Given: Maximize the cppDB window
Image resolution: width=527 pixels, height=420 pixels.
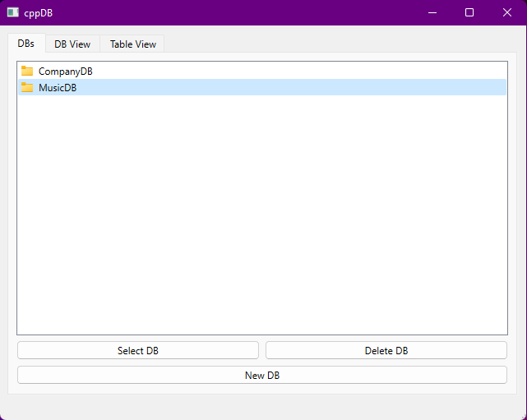Looking at the screenshot, I should [469, 13].
